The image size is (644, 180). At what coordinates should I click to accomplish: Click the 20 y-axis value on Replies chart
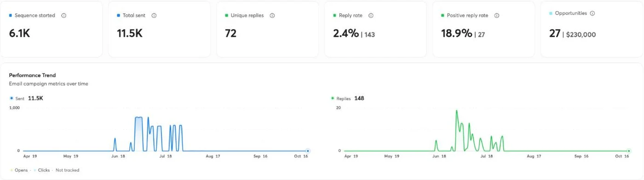point(338,108)
